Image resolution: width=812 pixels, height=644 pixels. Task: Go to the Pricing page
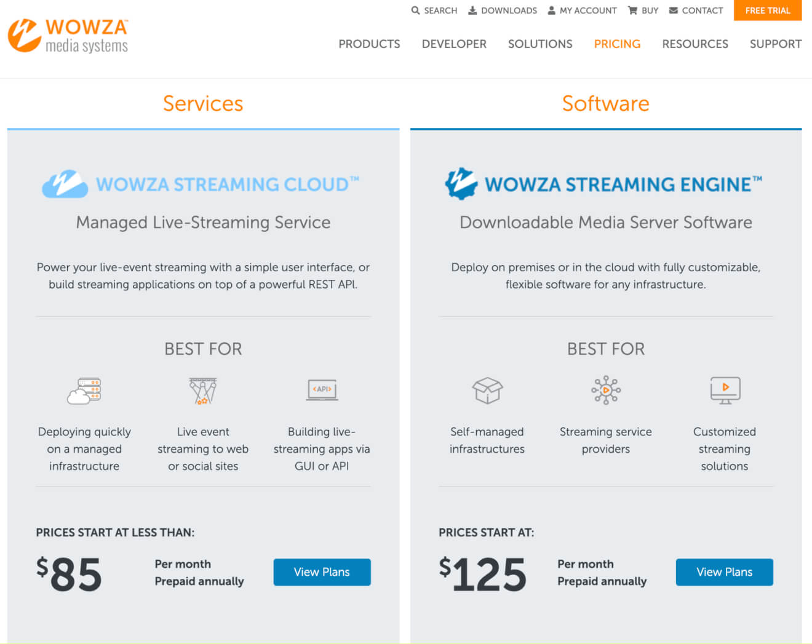tap(617, 44)
